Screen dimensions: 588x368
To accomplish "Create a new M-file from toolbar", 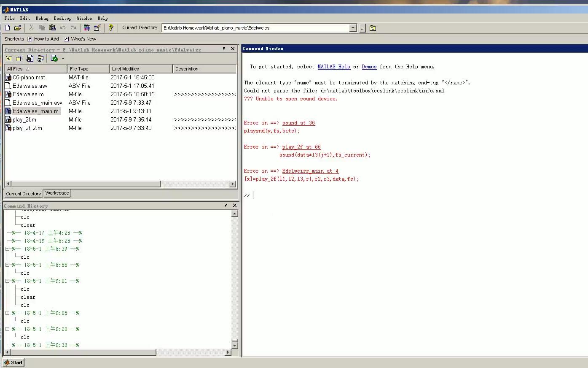I will tap(7, 28).
